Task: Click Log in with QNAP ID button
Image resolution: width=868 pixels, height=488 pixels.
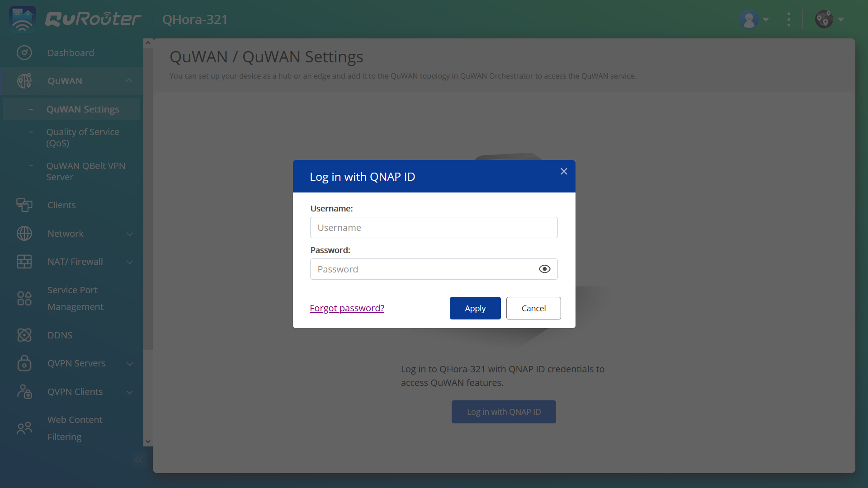Action: (x=504, y=412)
